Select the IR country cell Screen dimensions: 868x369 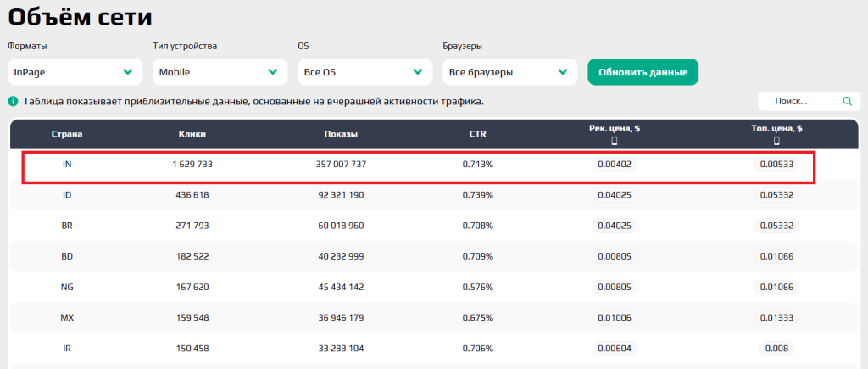pos(68,349)
